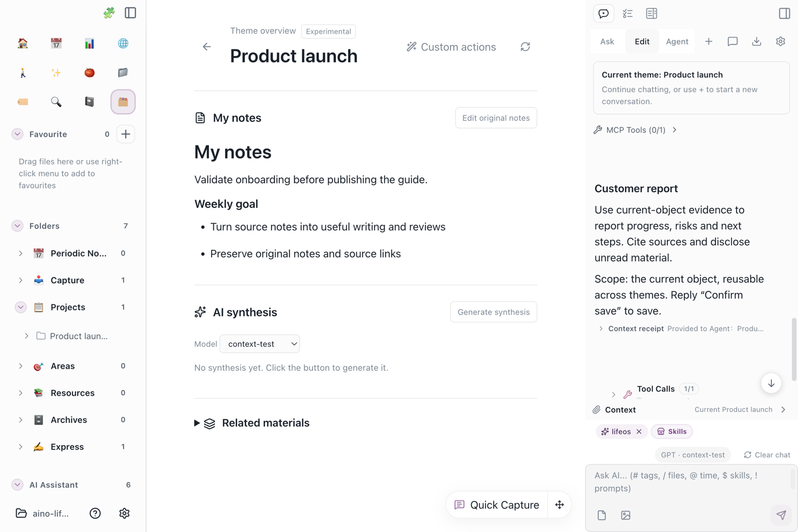Open the sparkles icon in sidebar grid
This screenshot has width=798, height=532.
point(56,73)
